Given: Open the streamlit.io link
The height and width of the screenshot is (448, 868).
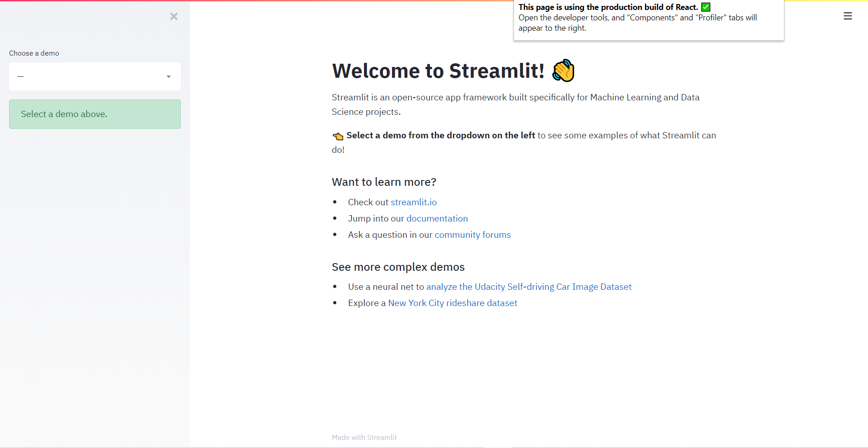Looking at the screenshot, I should (x=414, y=202).
